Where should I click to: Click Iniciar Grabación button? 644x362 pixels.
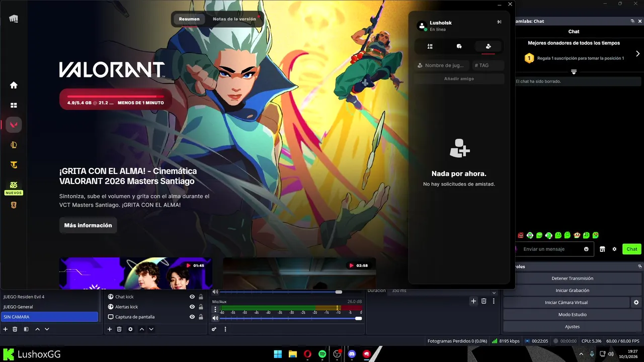(x=573, y=290)
